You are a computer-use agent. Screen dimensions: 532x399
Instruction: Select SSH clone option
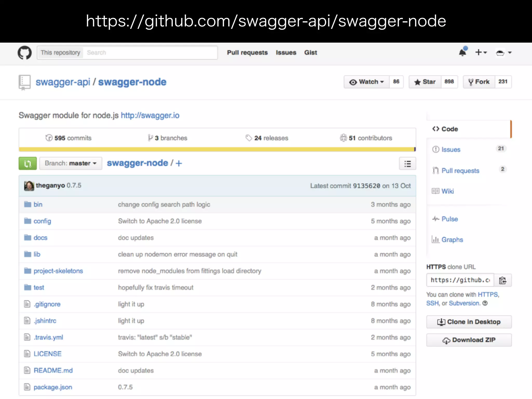coord(432,303)
